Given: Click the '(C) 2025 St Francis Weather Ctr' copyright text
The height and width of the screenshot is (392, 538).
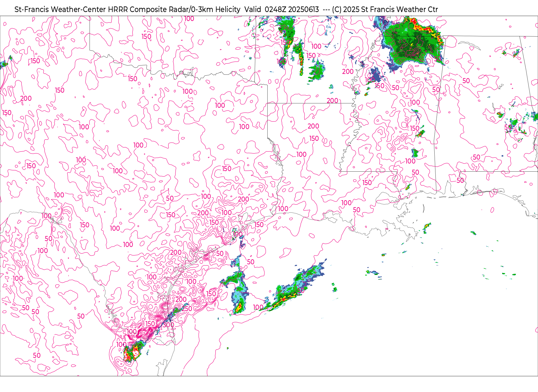Looking at the screenshot, I should 385,10.
